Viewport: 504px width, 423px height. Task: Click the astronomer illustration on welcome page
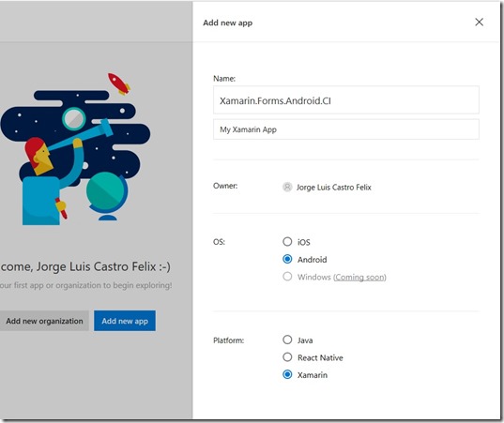[x=75, y=149]
